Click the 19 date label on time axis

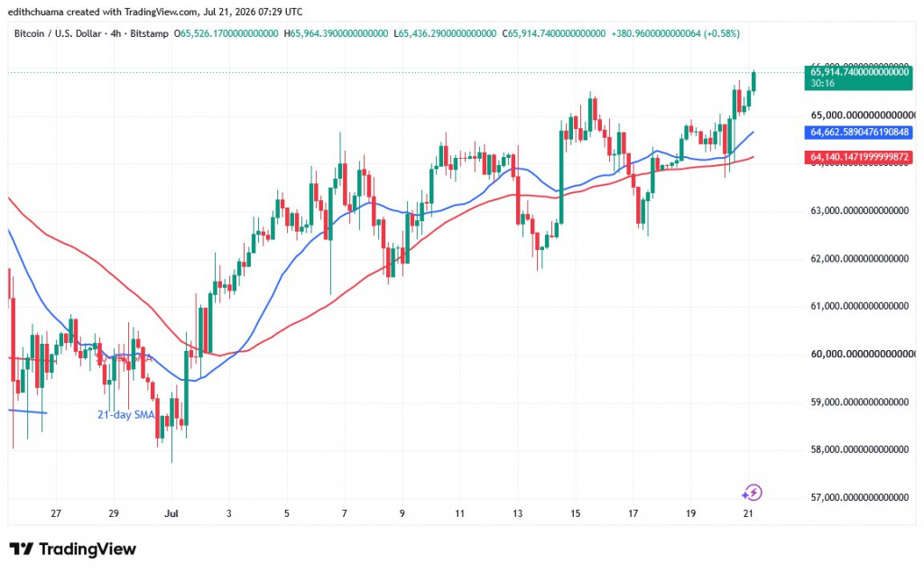690,513
